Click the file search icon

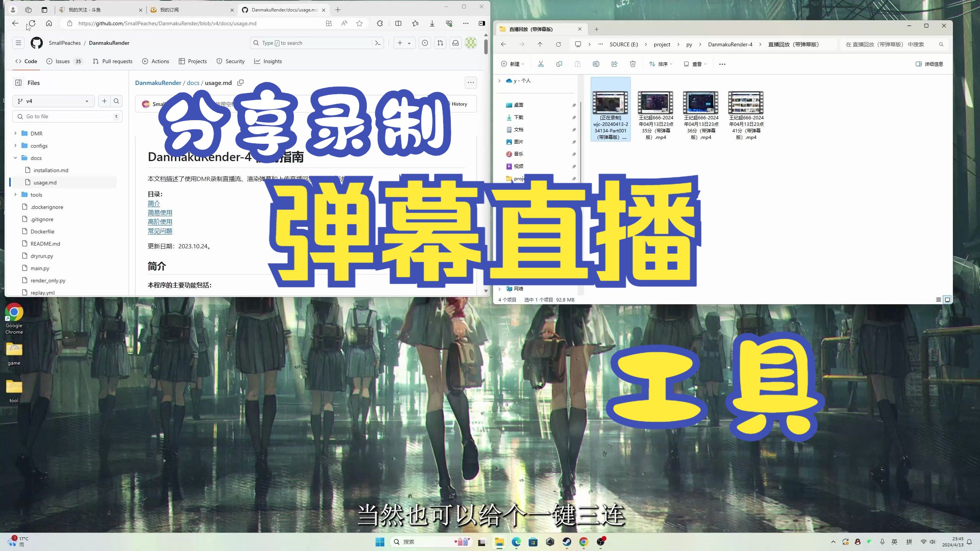click(116, 101)
